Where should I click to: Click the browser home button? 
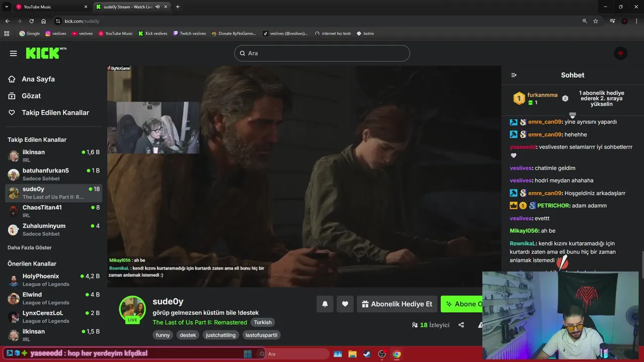point(44,21)
